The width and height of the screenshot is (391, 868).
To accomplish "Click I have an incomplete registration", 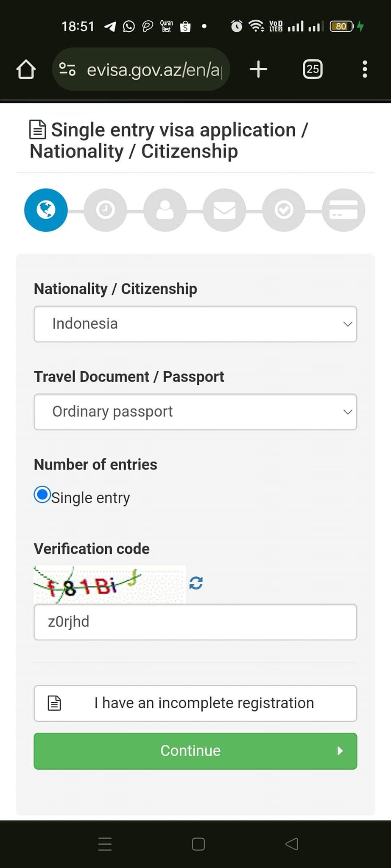I will click(195, 703).
